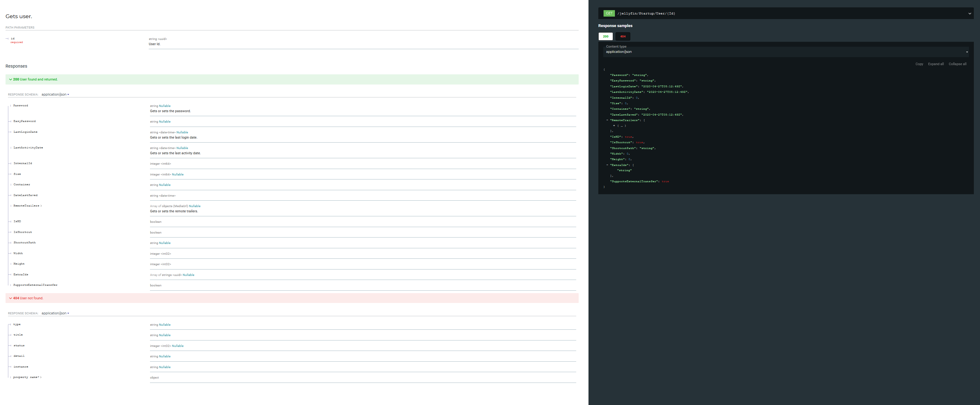Collapse the RemoteTrailers array with minus toggle
980x405 pixels.
[607, 120]
